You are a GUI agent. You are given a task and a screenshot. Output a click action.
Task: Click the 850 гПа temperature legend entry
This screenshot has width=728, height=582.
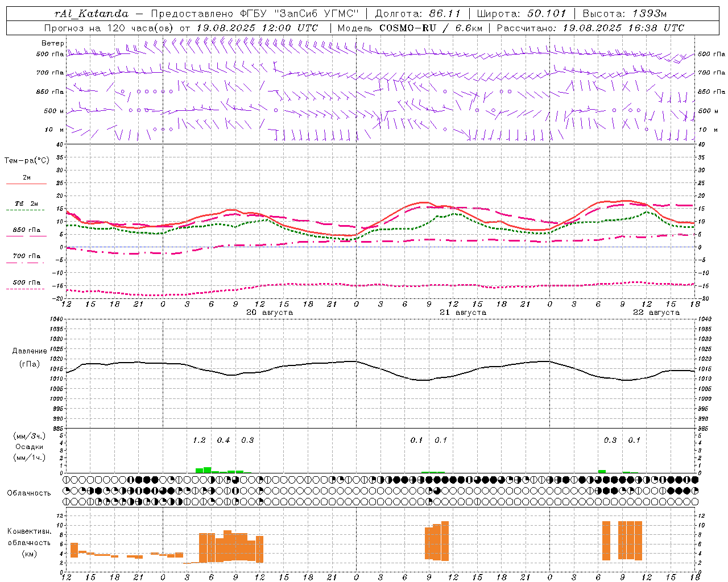(27, 230)
